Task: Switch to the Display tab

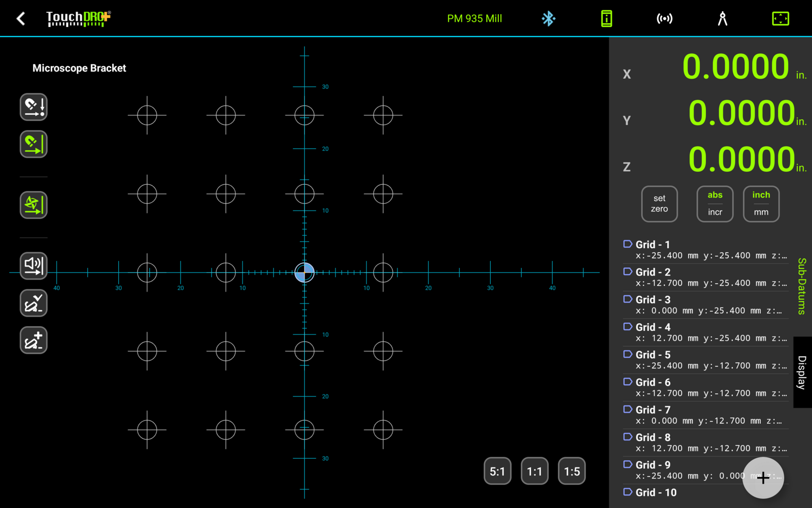Action: click(802, 372)
